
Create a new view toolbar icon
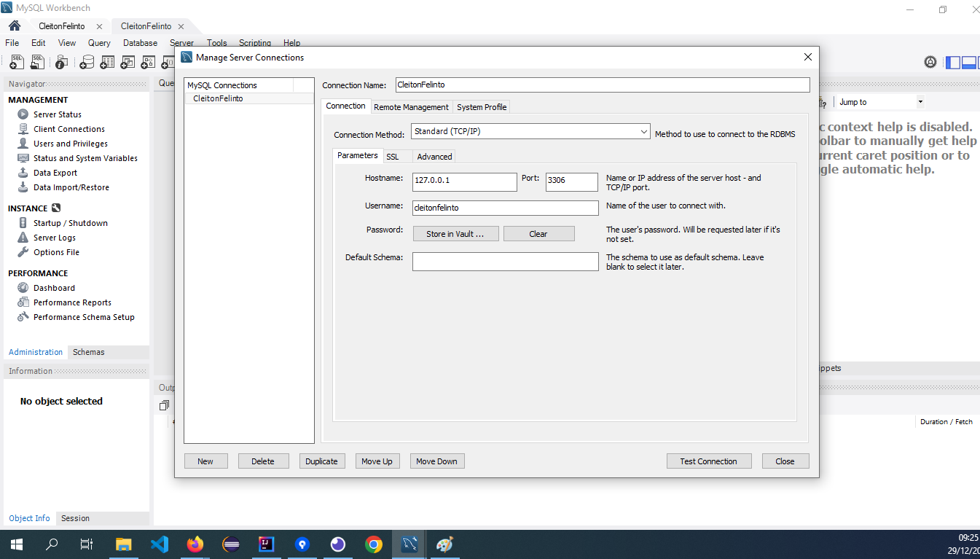tap(127, 63)
